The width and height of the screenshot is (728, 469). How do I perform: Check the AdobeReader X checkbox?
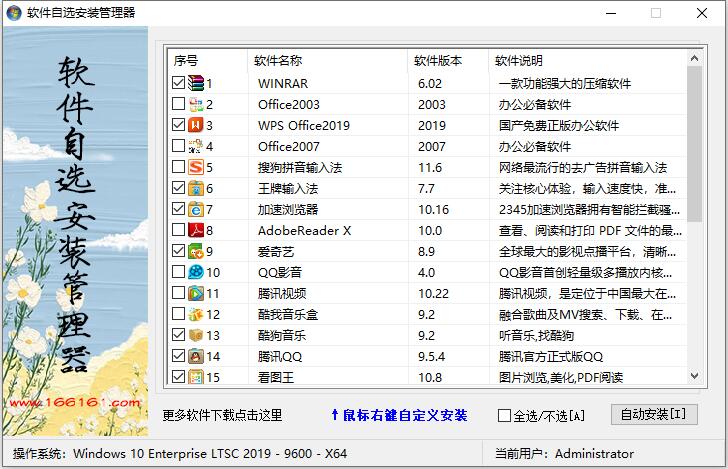178,229
